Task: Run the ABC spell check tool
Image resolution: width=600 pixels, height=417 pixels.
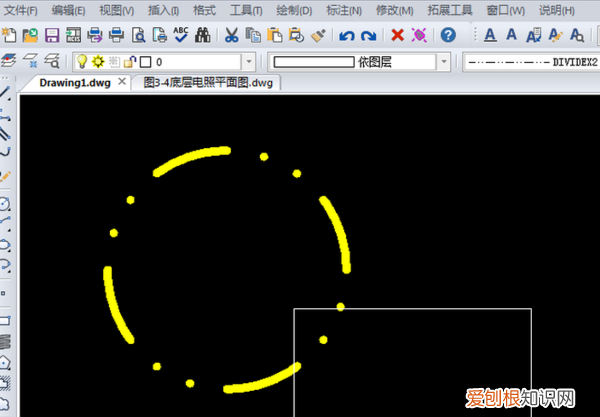Action: (x=181, y=34)
